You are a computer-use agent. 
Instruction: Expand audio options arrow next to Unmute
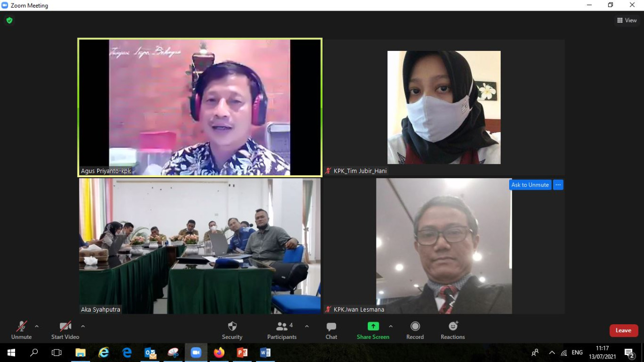tap(37, 326)
